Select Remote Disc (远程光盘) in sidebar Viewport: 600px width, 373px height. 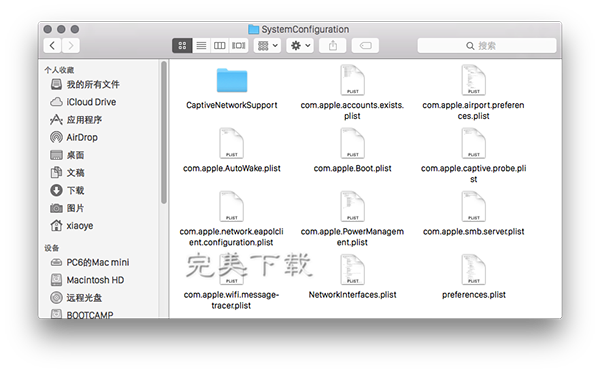(76, 298)
